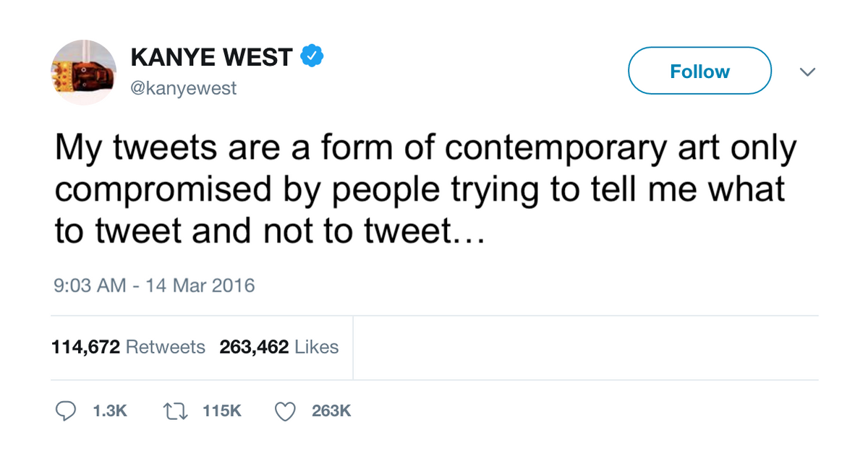Click the word "Retweets" in the stats row
This screenshot has width=868, height=456.
click(166, 348)
